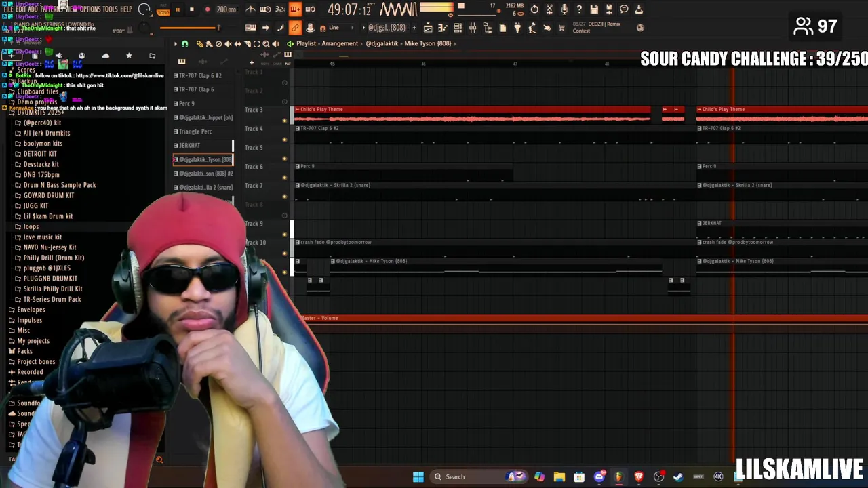868x488 pixels.
Task: Select Triangle Perc in the picker
Action: [x=203, y=131]
